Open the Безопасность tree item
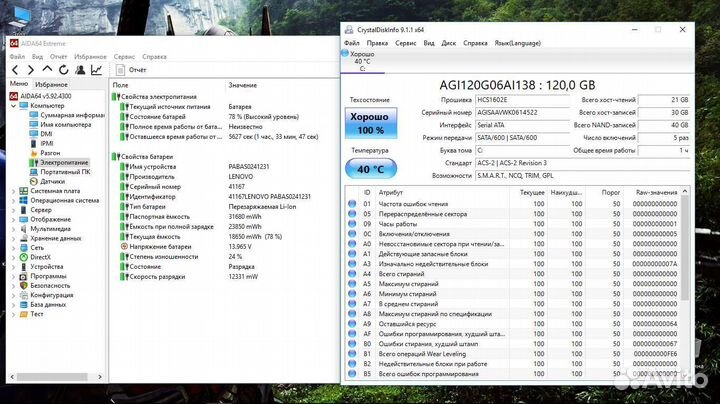 [x=45, y=286]
